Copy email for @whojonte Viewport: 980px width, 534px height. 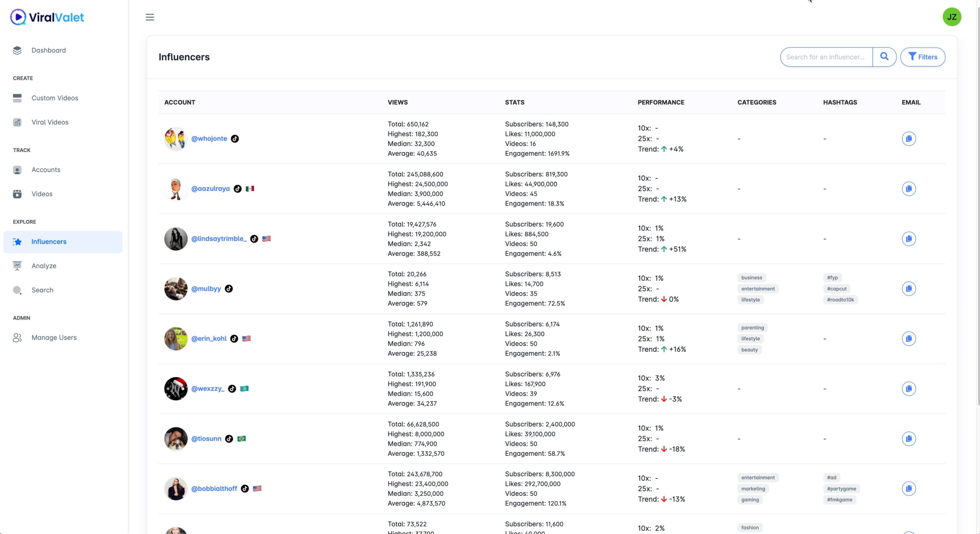tap(908, 139)
